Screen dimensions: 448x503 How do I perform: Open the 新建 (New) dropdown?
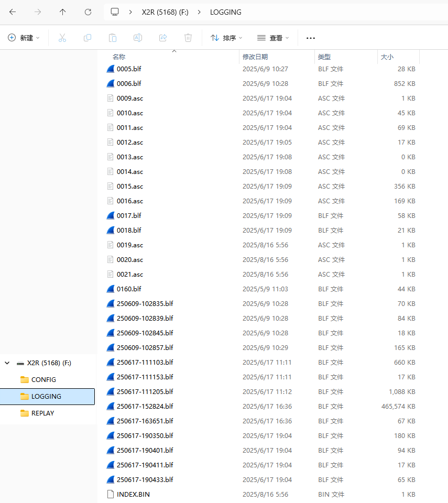tap(24, 38)
